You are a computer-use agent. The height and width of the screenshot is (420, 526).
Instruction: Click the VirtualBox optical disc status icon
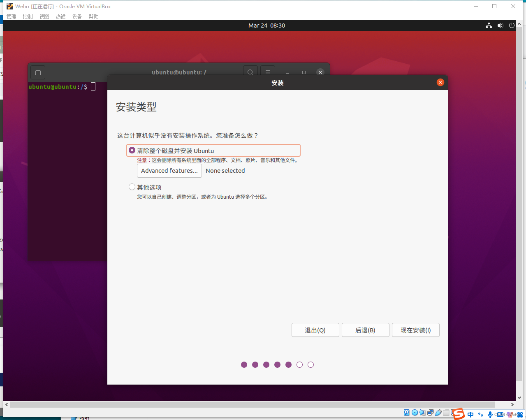click(415, 413)
